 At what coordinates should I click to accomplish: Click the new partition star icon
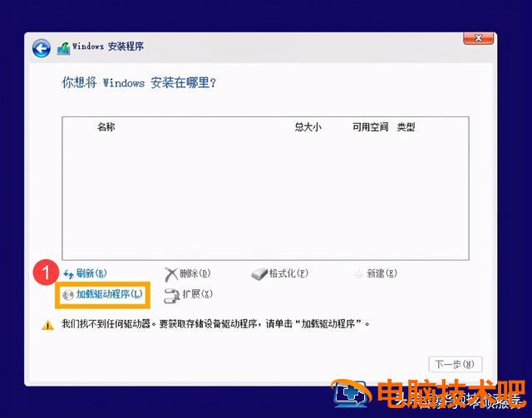[358, 274]
